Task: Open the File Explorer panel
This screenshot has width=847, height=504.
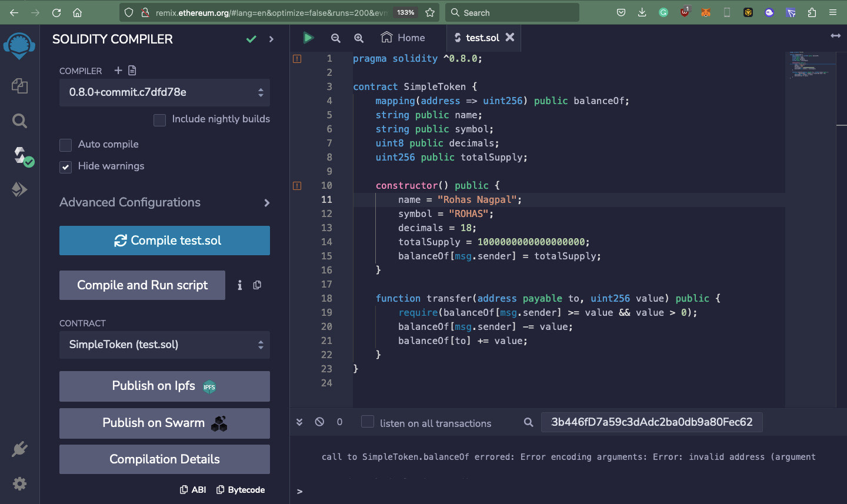Action: [19, 85]
